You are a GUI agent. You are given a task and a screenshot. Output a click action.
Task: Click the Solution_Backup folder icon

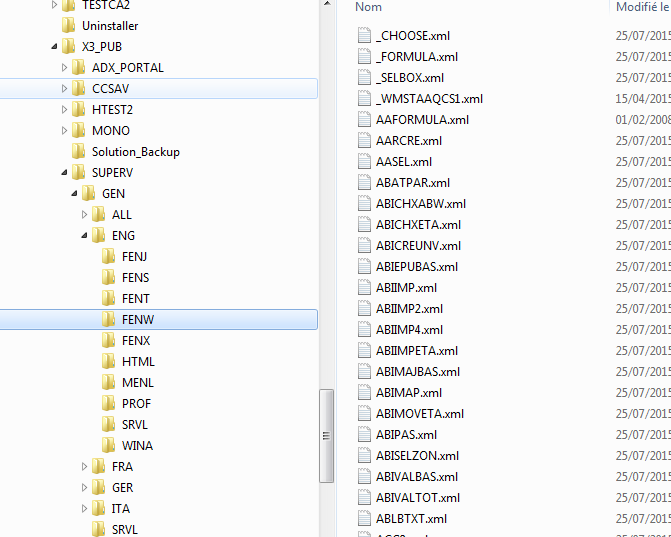tap(79, 152)
